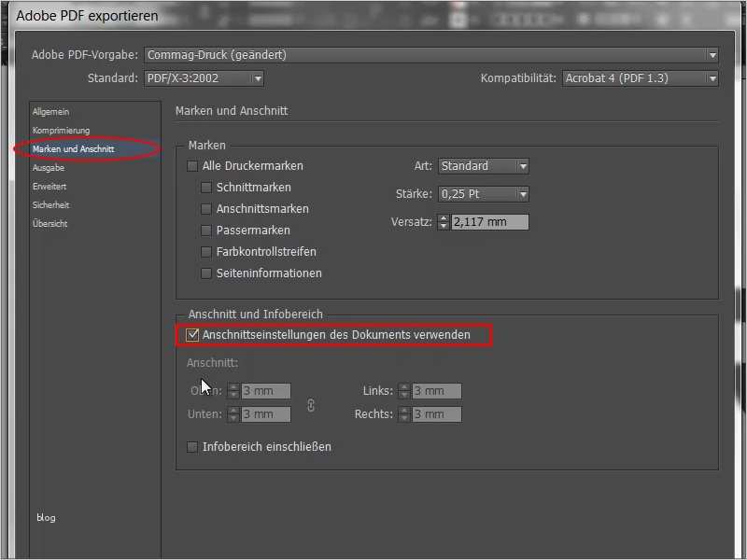Enable Anschnittsmarken checkbox
747x560 pixels.
click(206, 209)
